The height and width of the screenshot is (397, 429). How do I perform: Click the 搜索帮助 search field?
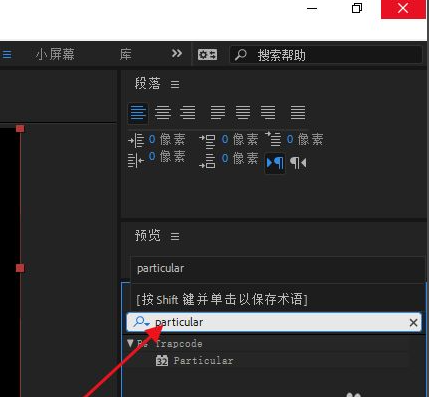tap(326, 55)
